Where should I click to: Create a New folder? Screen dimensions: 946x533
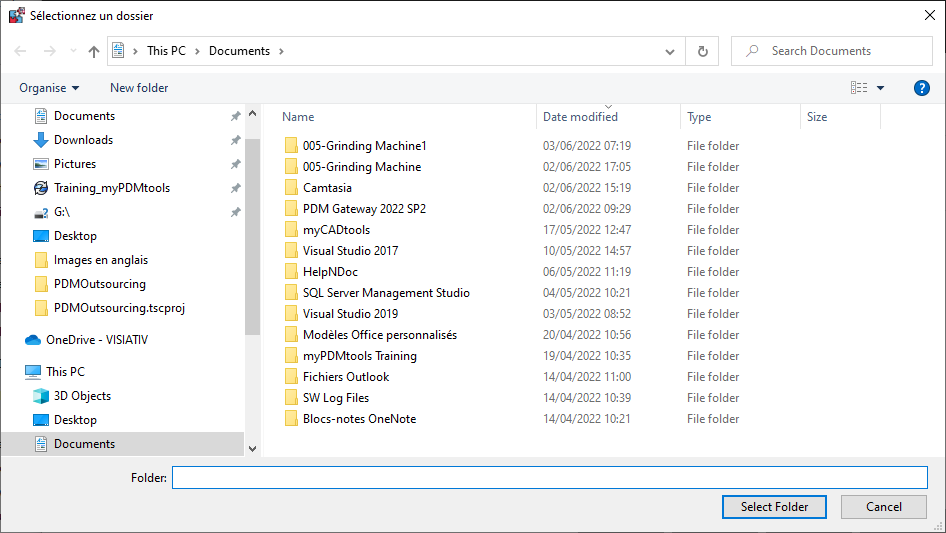pos(139,88)
